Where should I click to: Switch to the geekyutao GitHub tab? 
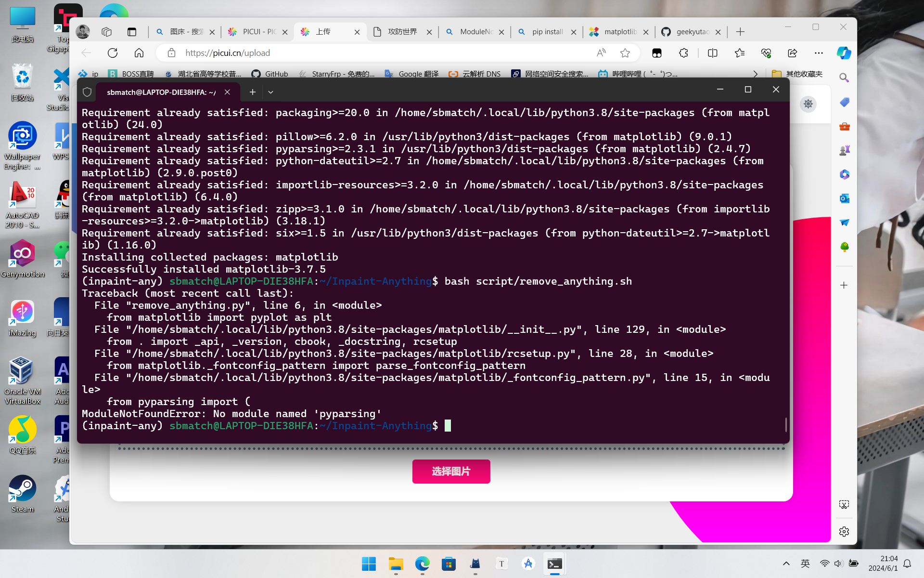[x=692, y=32]
